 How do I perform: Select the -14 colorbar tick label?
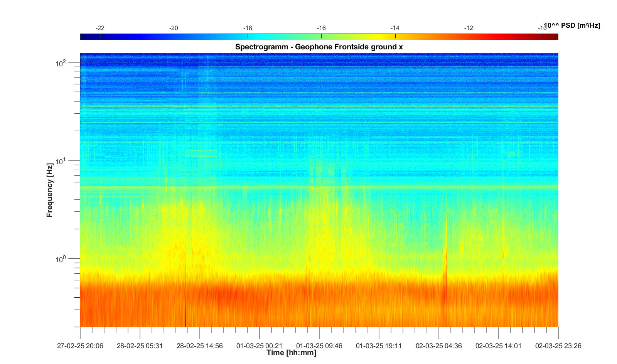point(395,28)
